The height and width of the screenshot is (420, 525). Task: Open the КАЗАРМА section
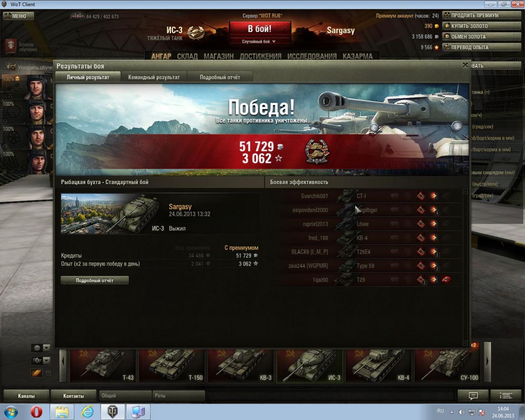[x=358, y=56]
